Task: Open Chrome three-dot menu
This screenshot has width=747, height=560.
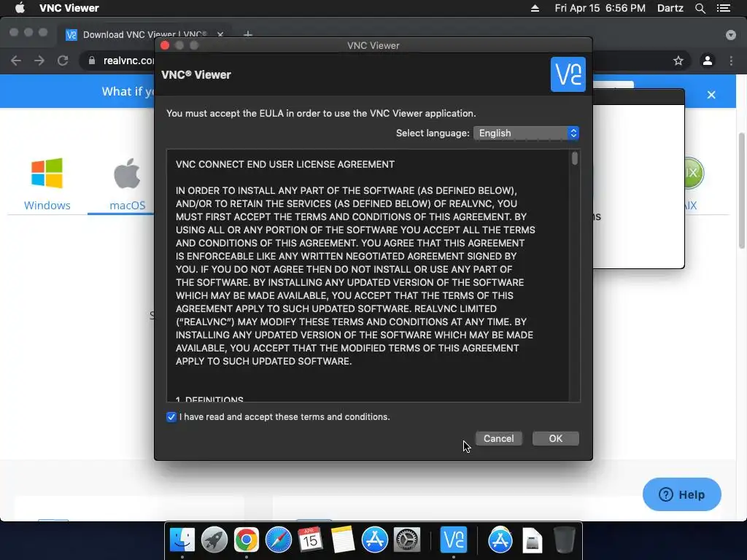Action: coord(731,61)
